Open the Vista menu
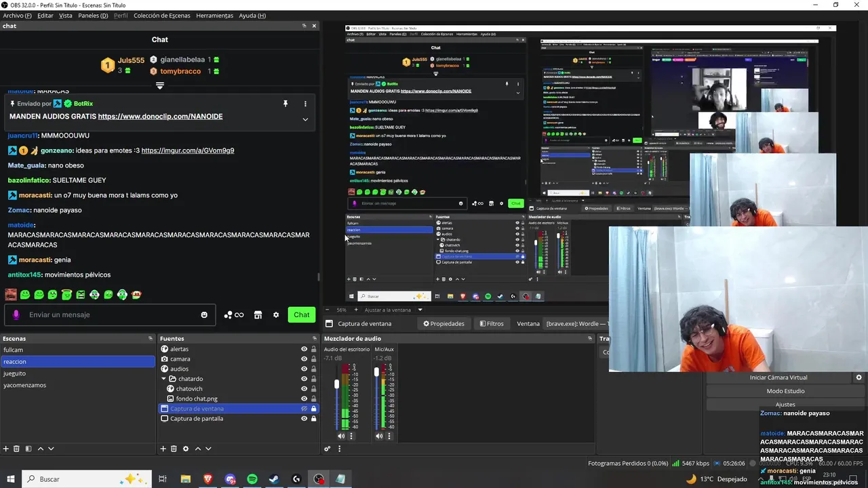This screenshot has width=868, height=488. click(x=66, y=16)
